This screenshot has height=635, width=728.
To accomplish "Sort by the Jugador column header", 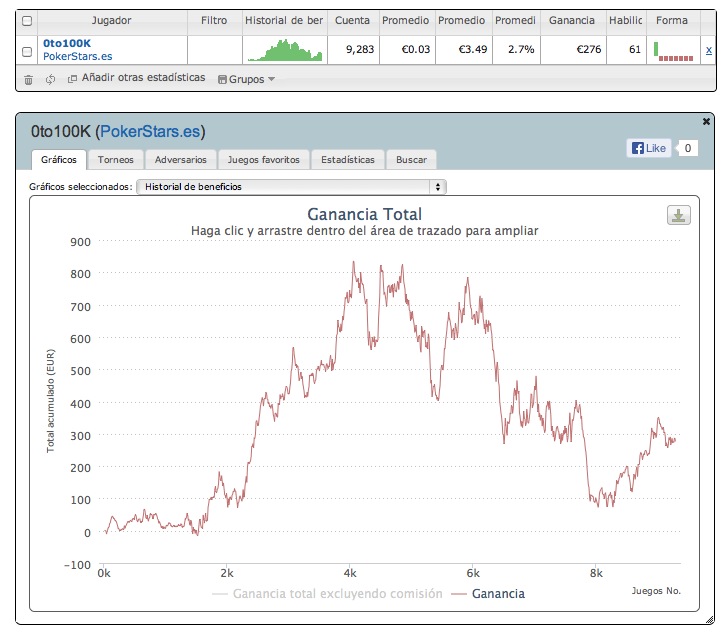I will click(x=111, y=20).
